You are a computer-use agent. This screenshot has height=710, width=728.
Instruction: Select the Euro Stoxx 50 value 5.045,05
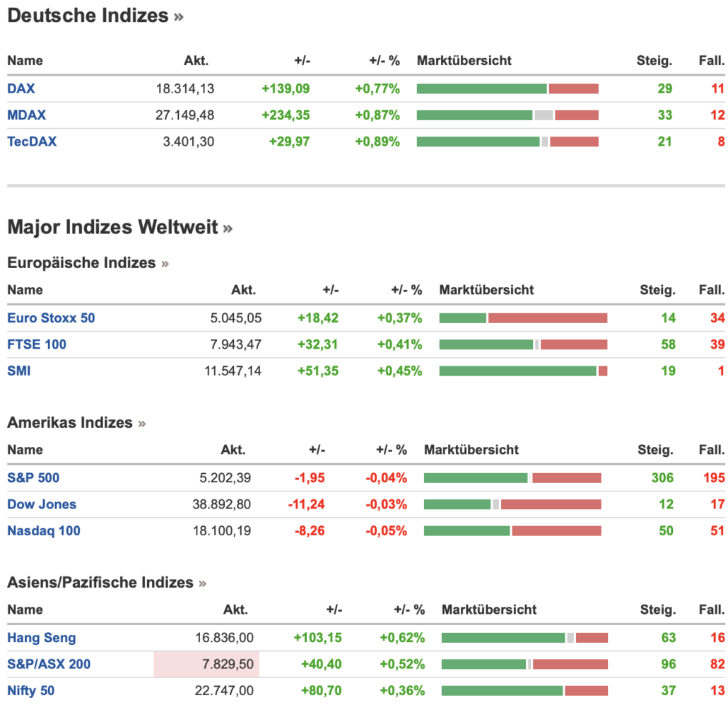(x=236, y=318)
